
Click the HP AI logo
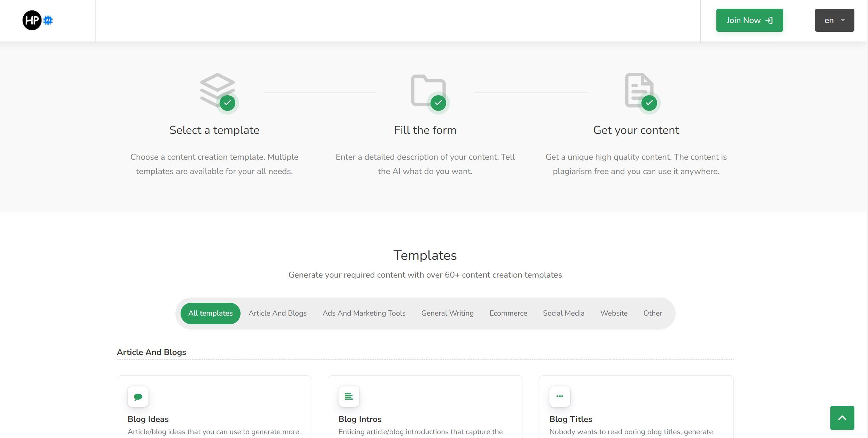[37, 20]
